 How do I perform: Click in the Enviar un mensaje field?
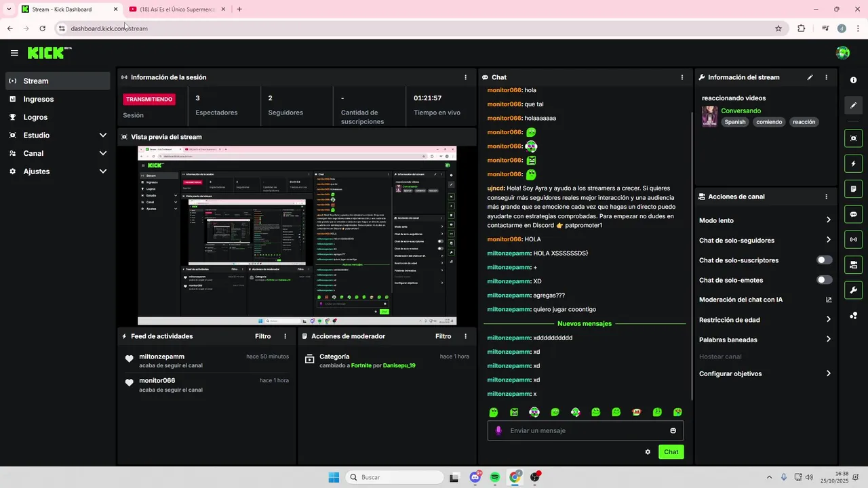coord(585,430)
